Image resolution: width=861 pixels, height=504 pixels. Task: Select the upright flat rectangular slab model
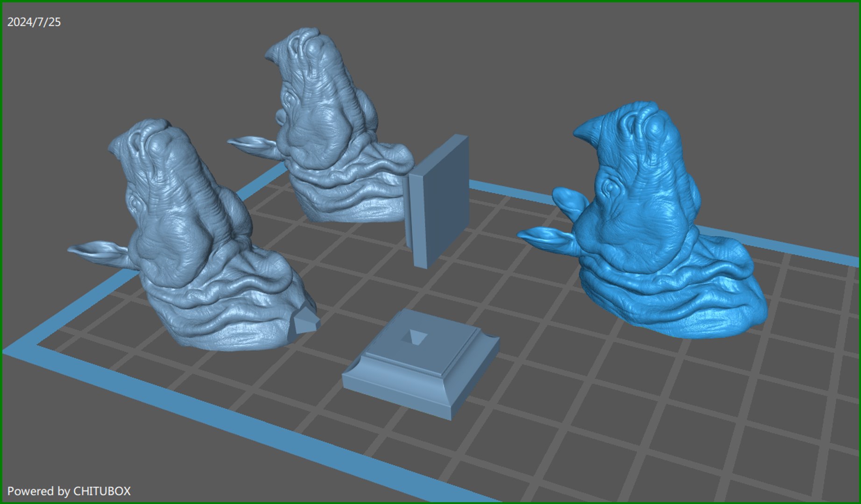(437, 201)
